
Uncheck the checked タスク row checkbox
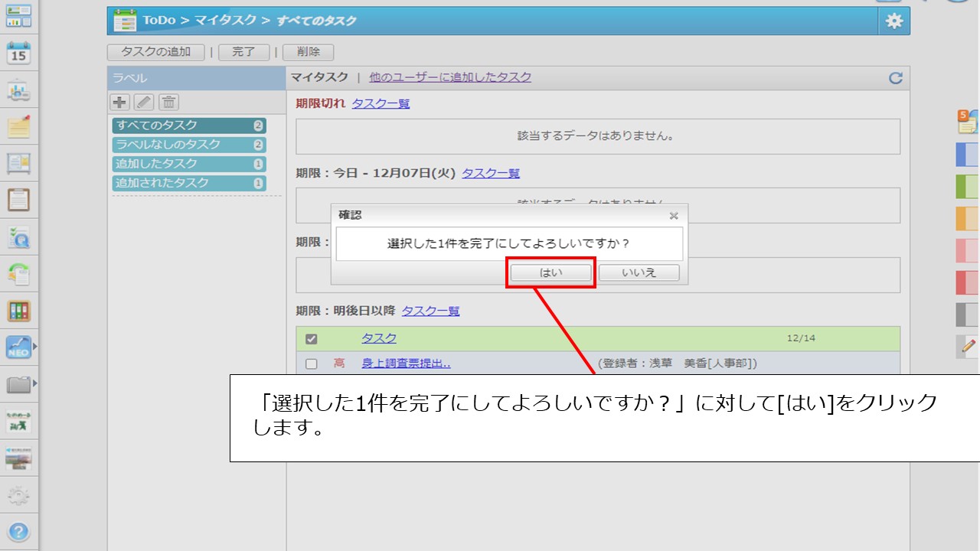pos(311,339)
